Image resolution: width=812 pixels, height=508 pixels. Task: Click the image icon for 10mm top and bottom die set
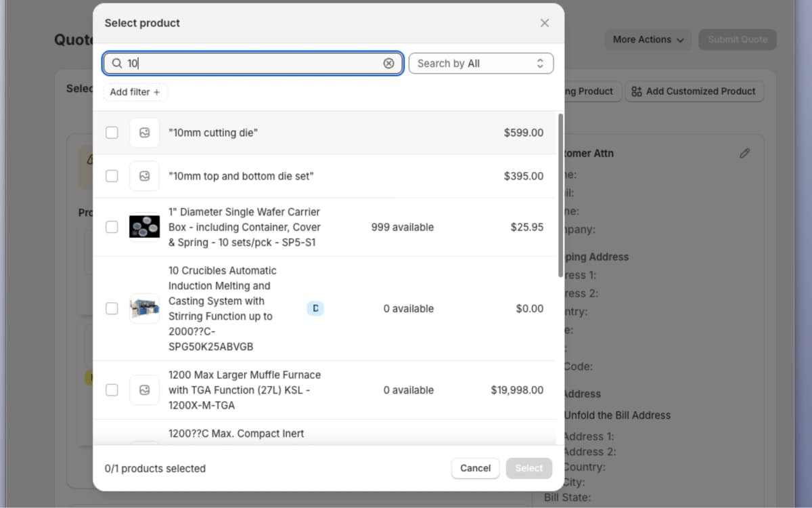pyautogui.click(x=144, y=175)
